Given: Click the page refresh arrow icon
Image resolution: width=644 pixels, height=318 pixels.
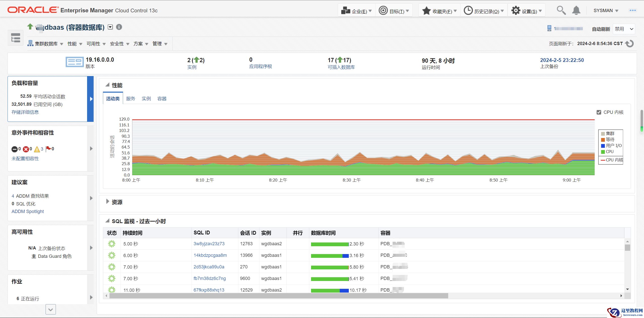Looking at the screenshot, I should pyautogui.click(x=630, y=44).
